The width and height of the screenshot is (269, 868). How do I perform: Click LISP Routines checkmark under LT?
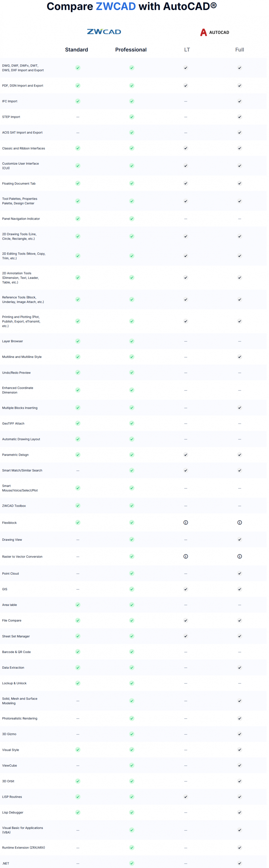(186, 797)
